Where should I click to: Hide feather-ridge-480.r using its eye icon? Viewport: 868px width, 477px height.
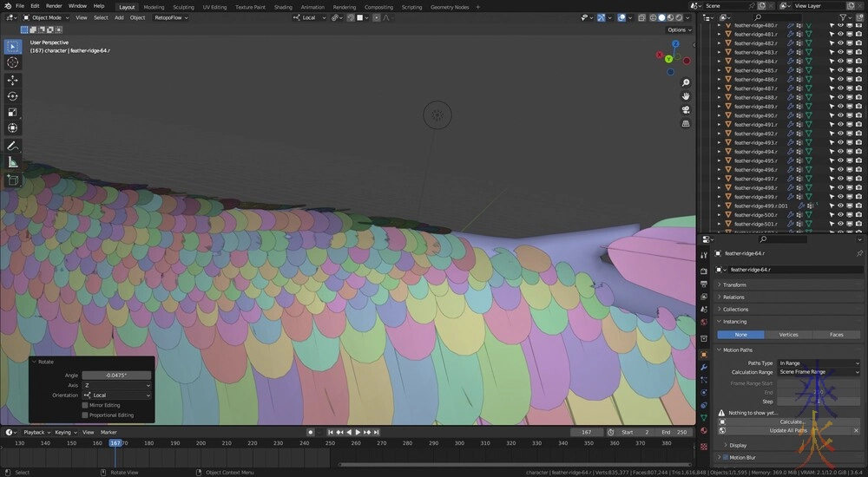(839, 25)
